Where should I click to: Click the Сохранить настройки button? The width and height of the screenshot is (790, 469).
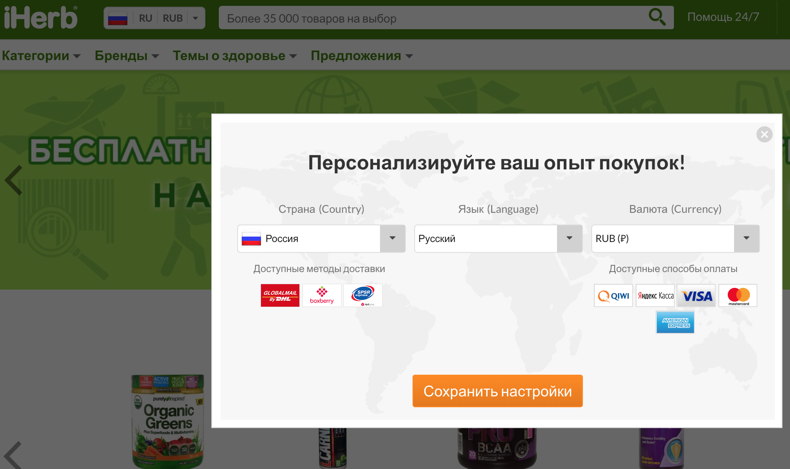pos(498,391)
